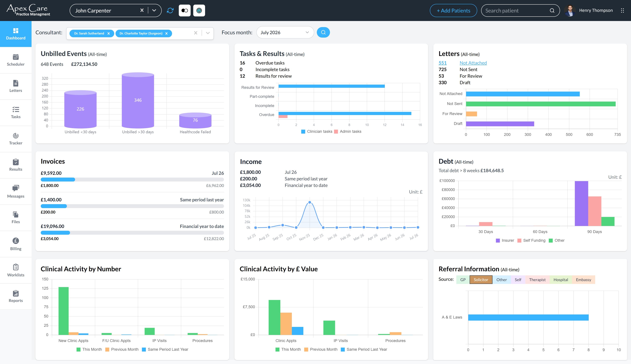The height and width of the screenshot is (364, 631).
Task: Select the Solicitor referral source tab
Action: pos(481,279)
